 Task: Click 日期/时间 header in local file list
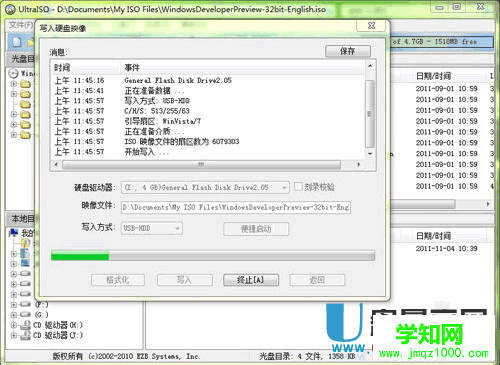click(433, 236)
